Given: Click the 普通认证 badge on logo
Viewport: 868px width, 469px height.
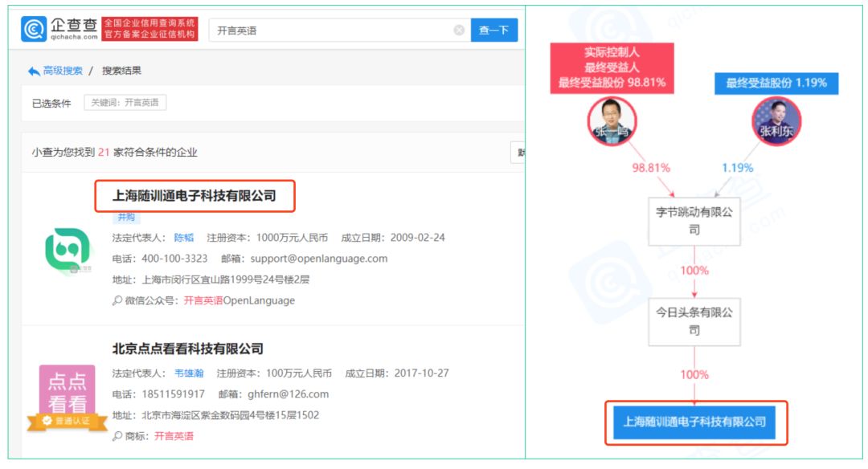Looking at the screenshot, I should (x=67, y=422).
